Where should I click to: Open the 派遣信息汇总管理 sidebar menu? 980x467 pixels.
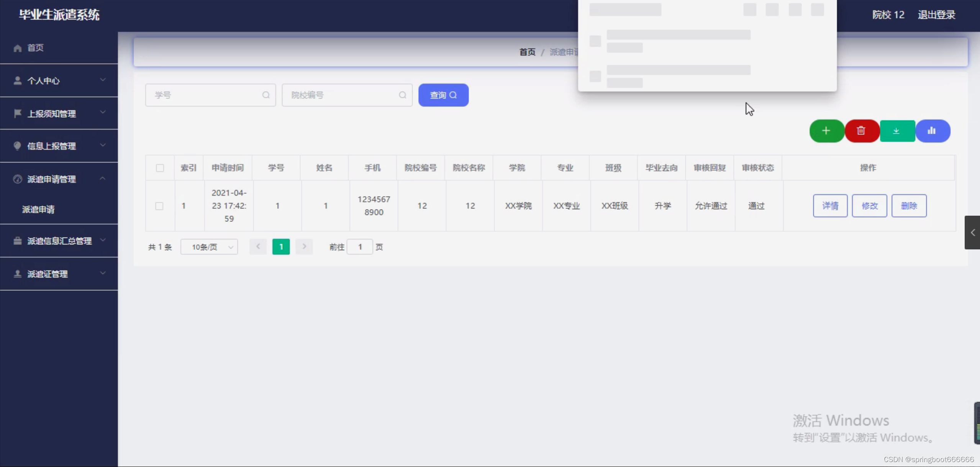[x=59, y=241]
